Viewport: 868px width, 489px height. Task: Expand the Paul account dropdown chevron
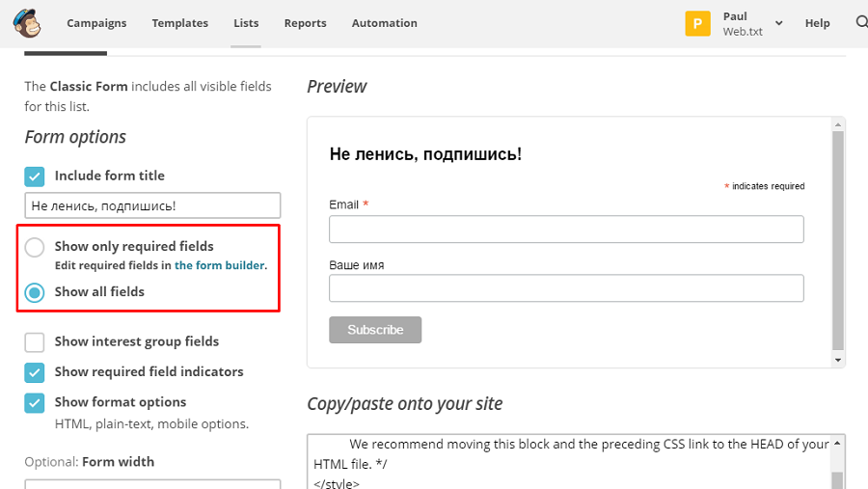click(x=779, y=23)
